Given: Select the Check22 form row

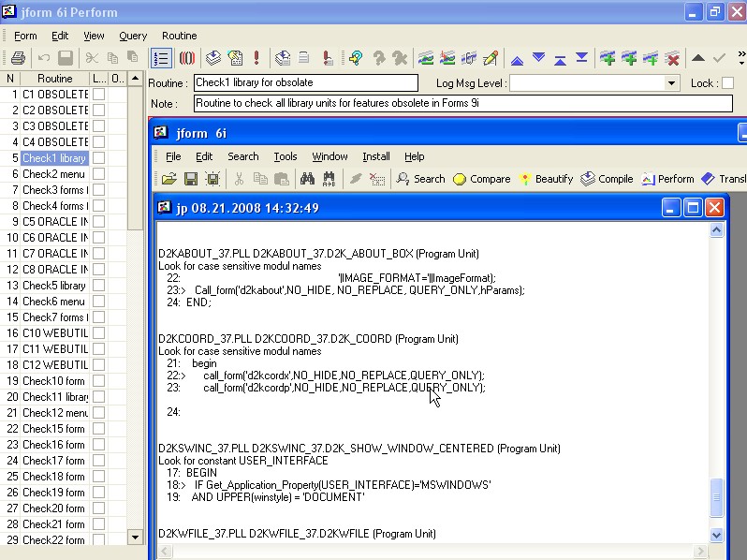Looking at the screenshot, I should point(55,540).
